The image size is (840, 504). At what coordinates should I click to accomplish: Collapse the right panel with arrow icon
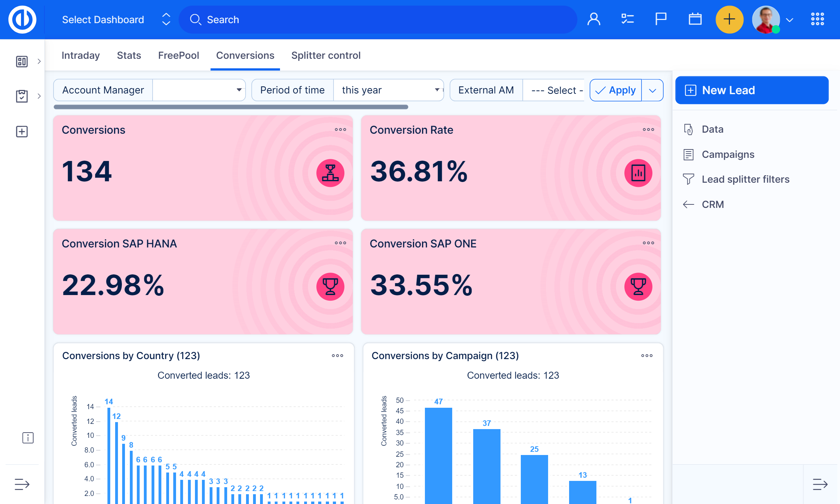pos(820,484)
